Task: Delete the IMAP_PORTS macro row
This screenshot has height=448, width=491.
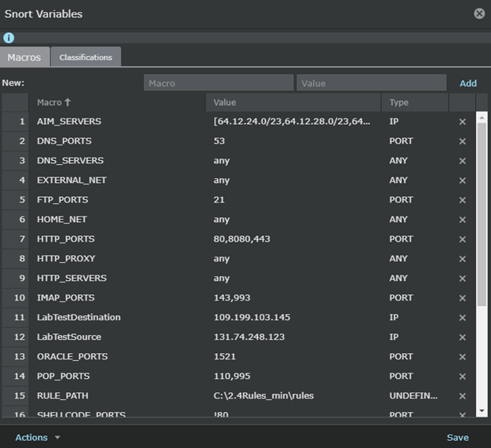Action: [x=462, y=298]
